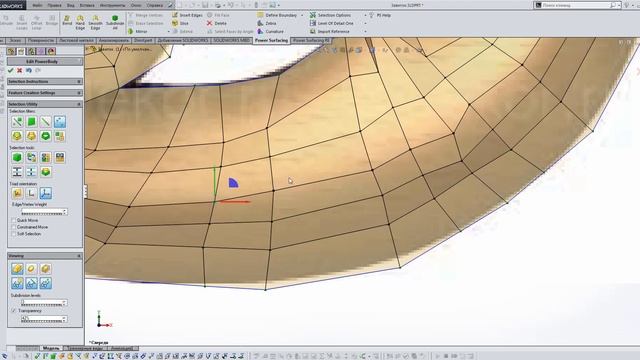Click the L-shaped triad orientation icon
Viewport: 640px width, 360px height.
[x=31, y=193]
